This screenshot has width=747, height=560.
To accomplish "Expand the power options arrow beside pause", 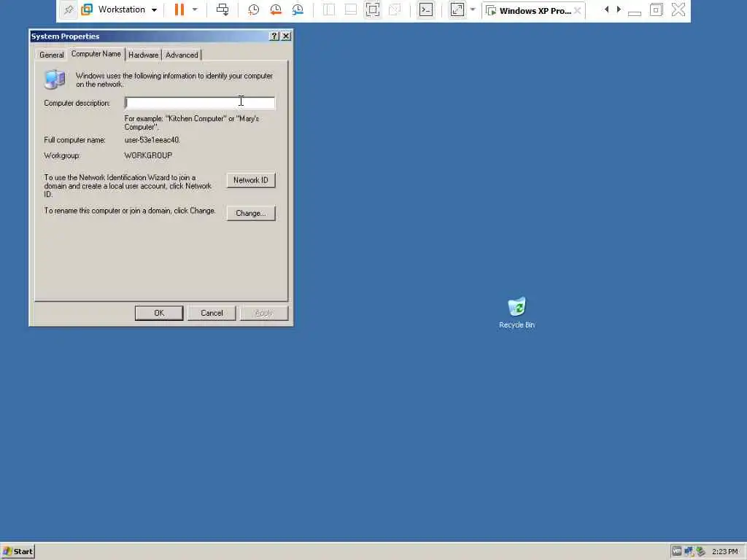I will [194, 9].
